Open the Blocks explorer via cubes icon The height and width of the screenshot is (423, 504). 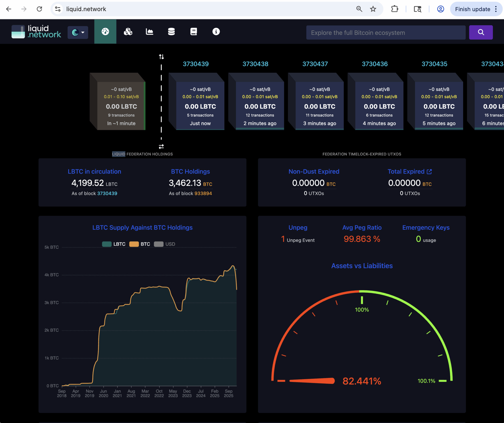point(127,31)
